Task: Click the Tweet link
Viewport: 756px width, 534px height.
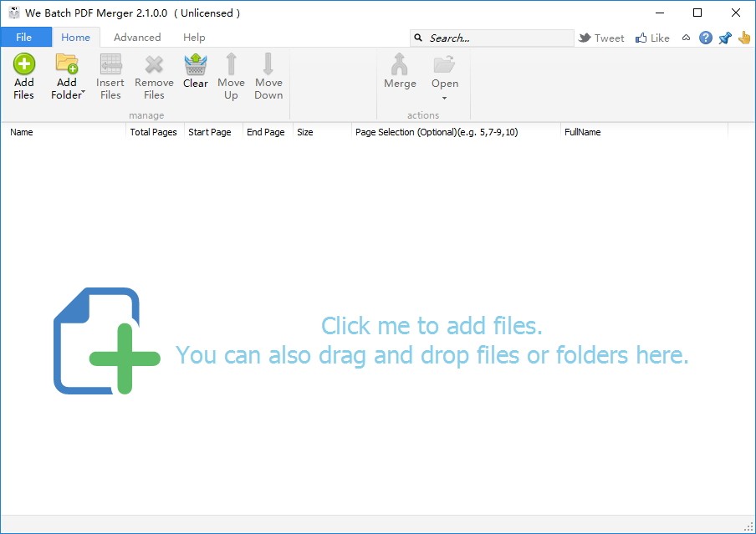Action: (601, 38)
